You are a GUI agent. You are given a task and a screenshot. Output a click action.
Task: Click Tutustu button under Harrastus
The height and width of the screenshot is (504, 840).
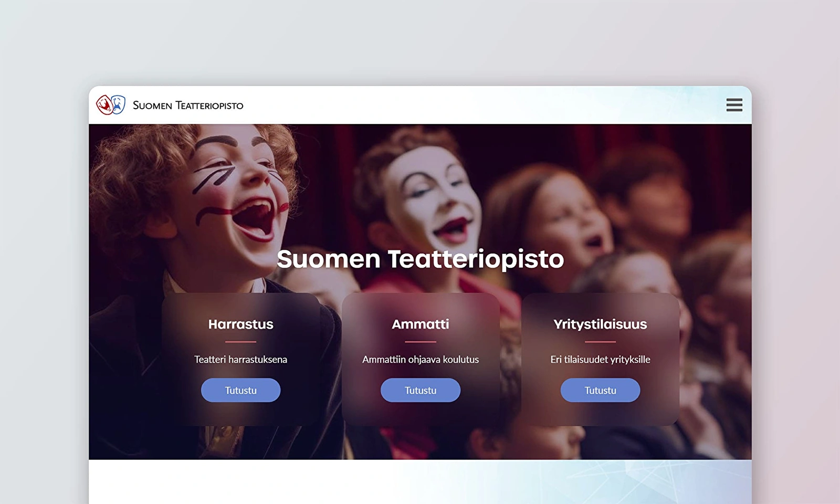point(240,390)
